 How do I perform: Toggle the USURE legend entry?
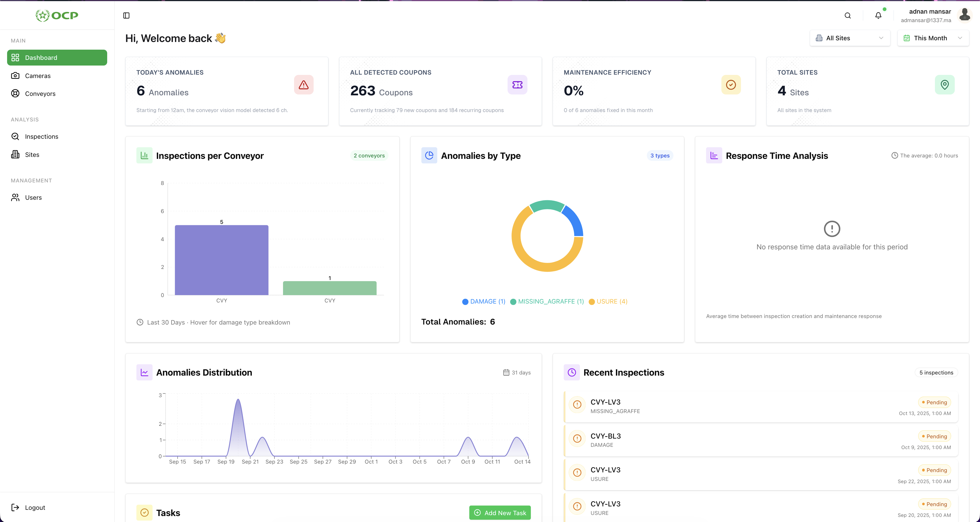coord(608,302)
